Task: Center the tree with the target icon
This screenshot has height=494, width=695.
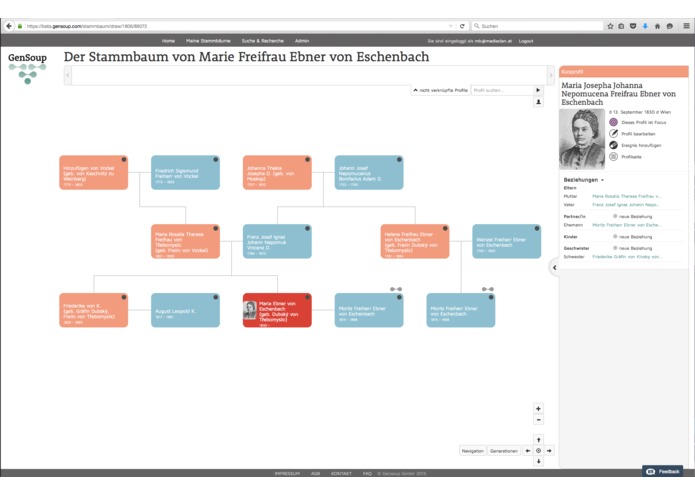Action: click(538, 451)
